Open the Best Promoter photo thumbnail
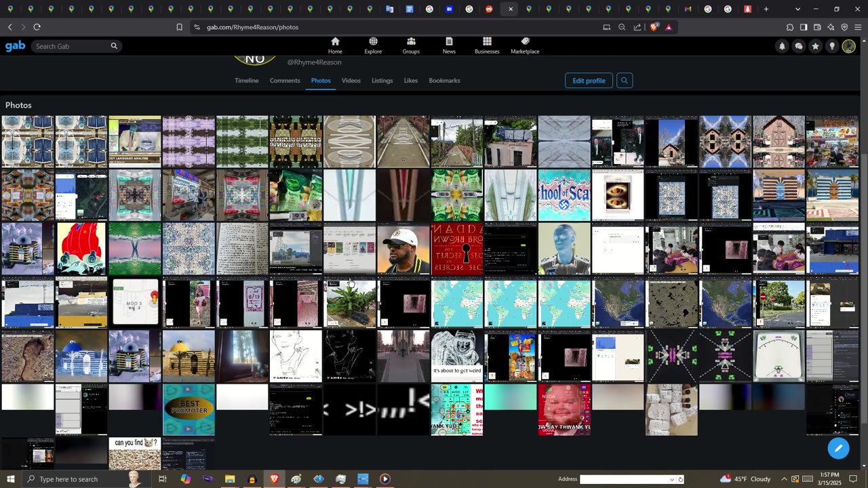Image resolution: width=868 pixels, height=488 pixels. (x=189, y=409)
